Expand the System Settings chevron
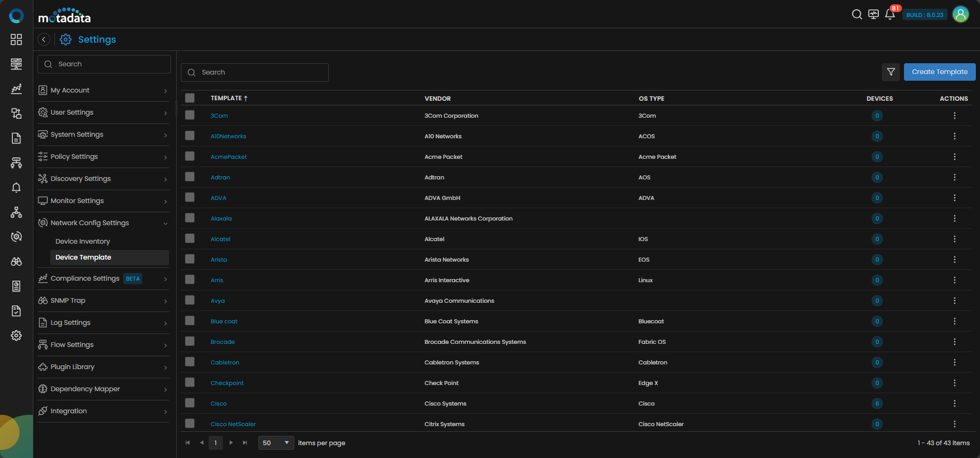Image resolution: width=980 pixels, height=458 pixels. [165, 135]
